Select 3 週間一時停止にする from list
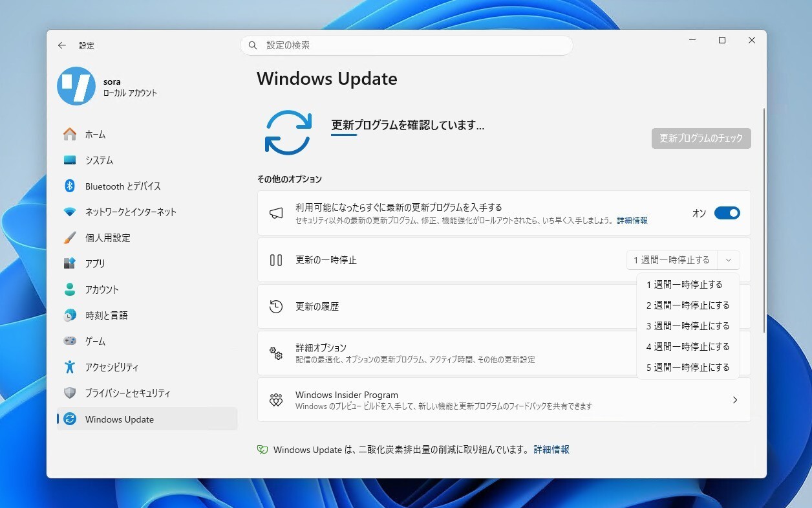This screenshot has width=812, height=508. tap(688, 326)
